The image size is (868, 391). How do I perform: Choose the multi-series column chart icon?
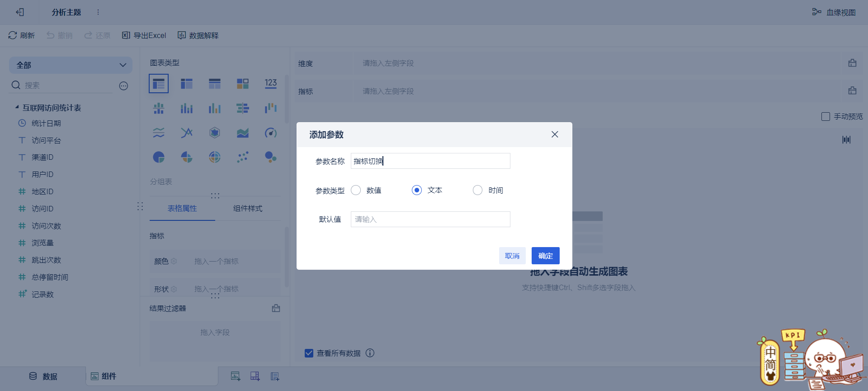tap(215, 108)
